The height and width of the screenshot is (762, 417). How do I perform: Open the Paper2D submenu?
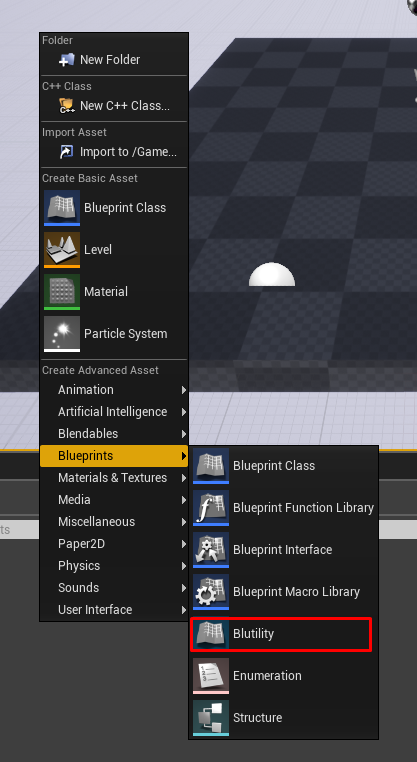click(x=114, y=544)
